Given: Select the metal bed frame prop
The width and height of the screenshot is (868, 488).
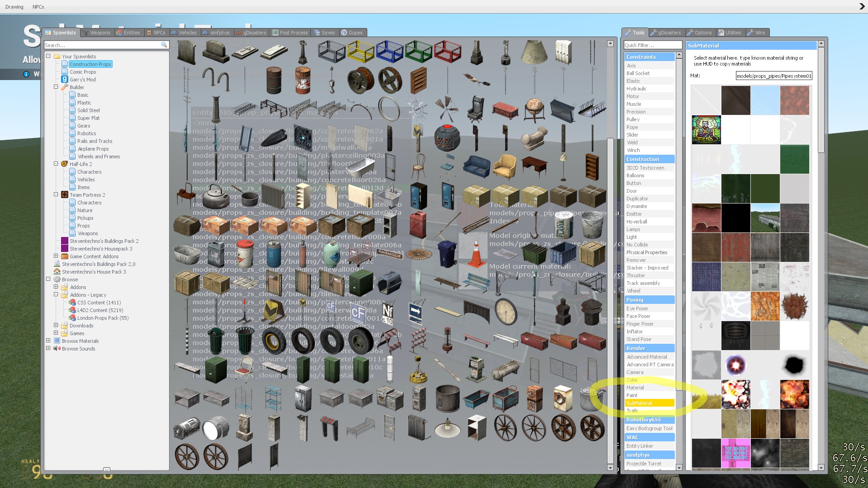Looking at the screenshot, I should pos(360,427).
